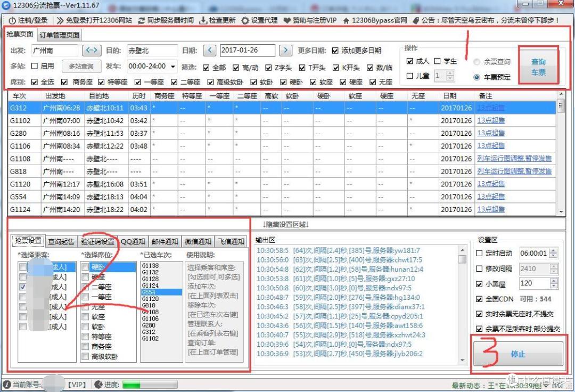The width and height of the screenshot is (575, 392).
Task: Open 邮件通知 tab
Action: click(165, 241)
